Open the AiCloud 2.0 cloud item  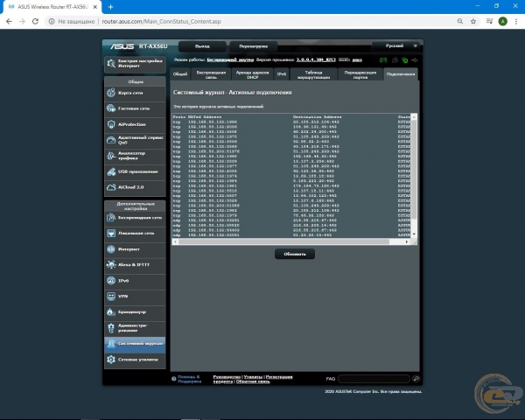tap(135, 187)
